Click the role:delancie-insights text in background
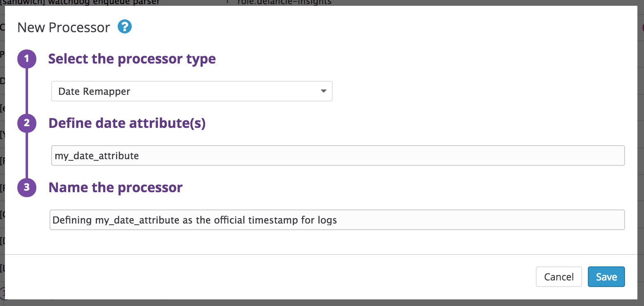The height and width of the screenshot is (306, 644). click(284, 2)
